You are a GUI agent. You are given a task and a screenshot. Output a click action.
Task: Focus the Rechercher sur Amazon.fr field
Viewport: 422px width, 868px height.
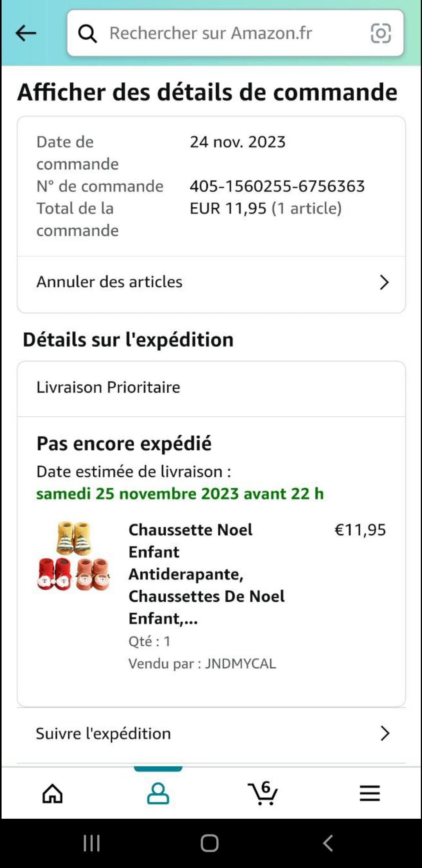pyautogui.click(x=227, y=33)
